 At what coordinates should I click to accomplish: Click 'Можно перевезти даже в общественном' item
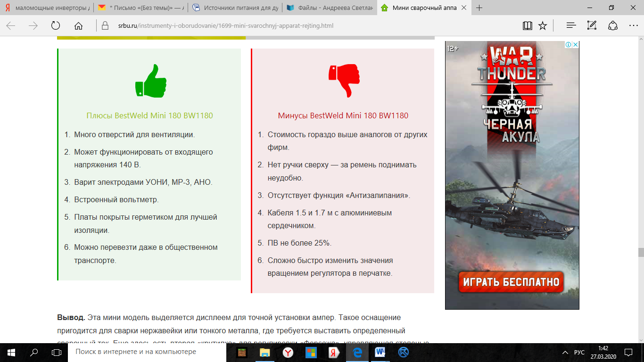coord(146,254)
